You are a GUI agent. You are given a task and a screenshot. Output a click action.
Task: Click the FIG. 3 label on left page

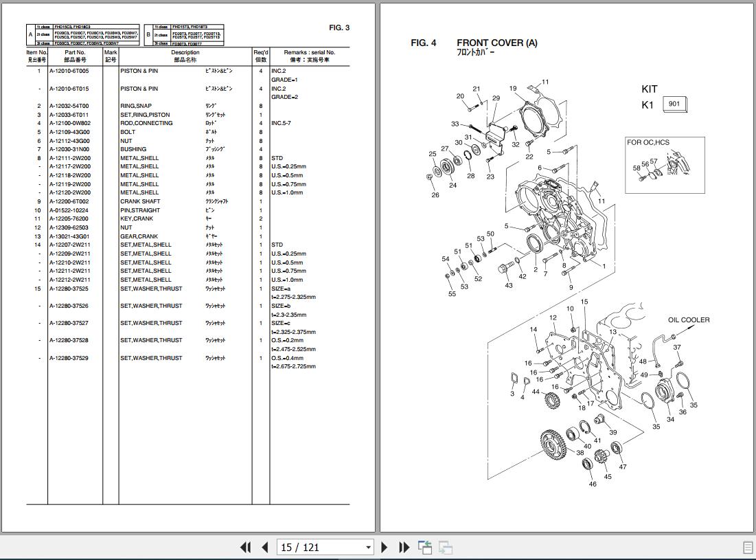(339, 28)
